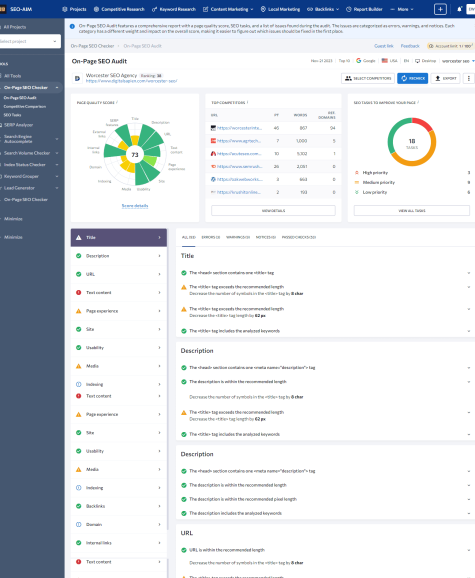Click favicon of the worcesterinte competitor row

(x=213, y=128)
